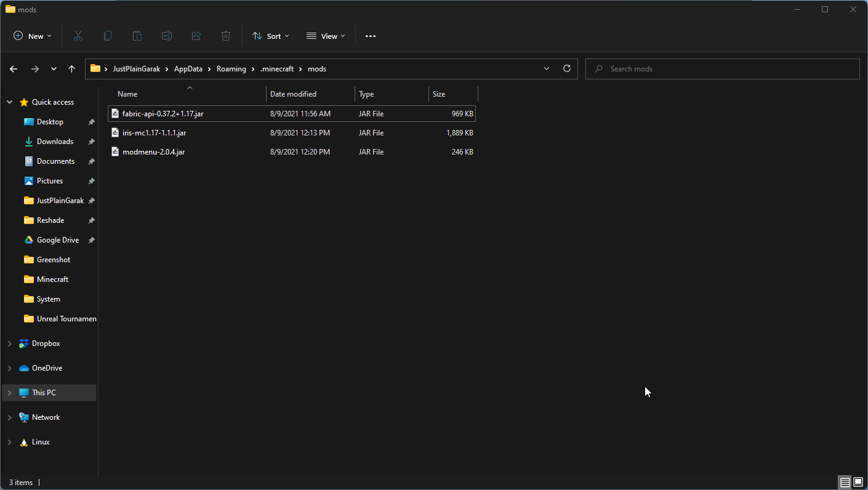
Task: Open the See more ellipsis menu
Action: (371, 36)
